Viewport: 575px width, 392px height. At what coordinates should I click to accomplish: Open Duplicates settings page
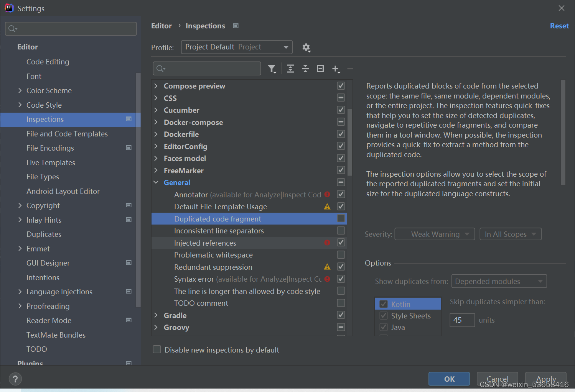pos(44,234)
